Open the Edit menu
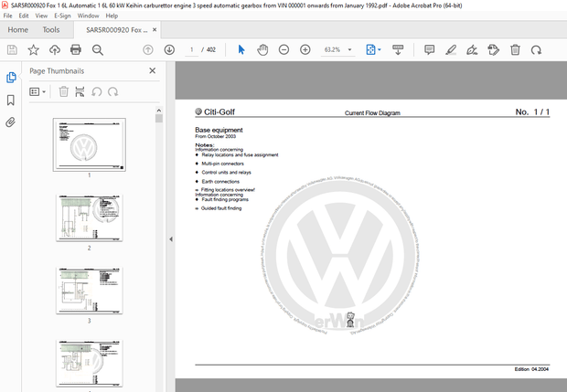 (24, 16)
